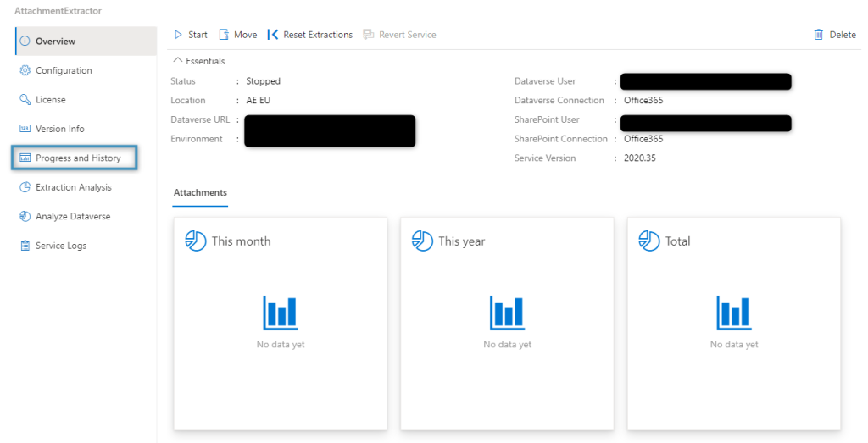Click the Delete button label
868x443 pixels.
(x=843, y=34)
